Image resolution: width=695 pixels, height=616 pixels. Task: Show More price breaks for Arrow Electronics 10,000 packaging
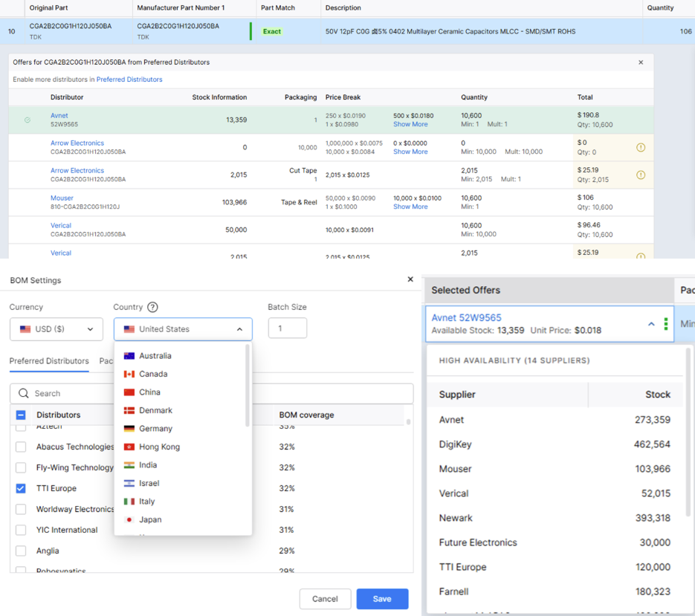point(410,152)
